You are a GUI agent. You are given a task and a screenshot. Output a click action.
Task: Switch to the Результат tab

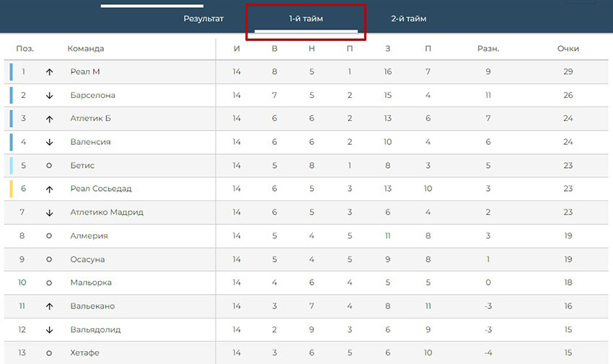pyautogui.click(x=203, y=19)
